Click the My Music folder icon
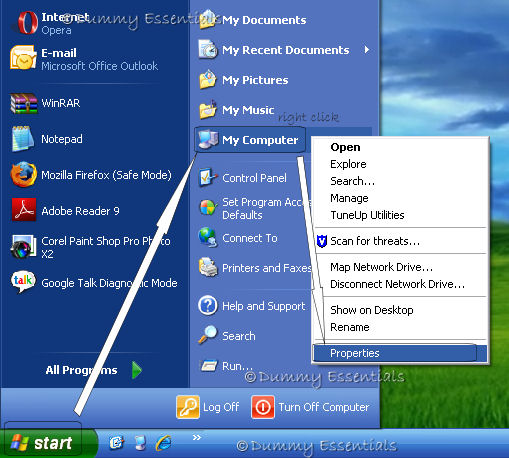509x458 pixels. point(208,109)
